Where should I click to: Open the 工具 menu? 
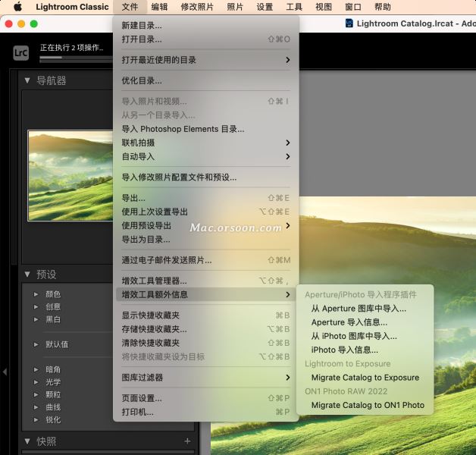point(294,7)
